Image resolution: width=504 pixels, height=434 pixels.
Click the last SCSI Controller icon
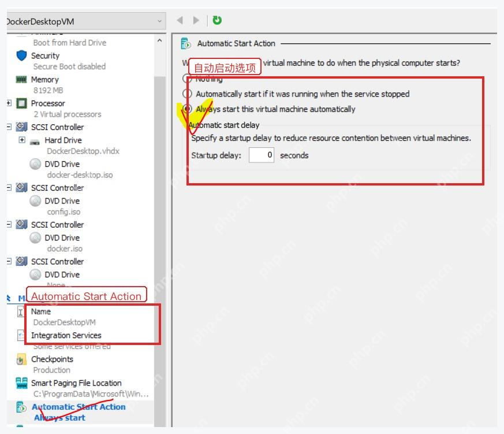pos(21,261)
